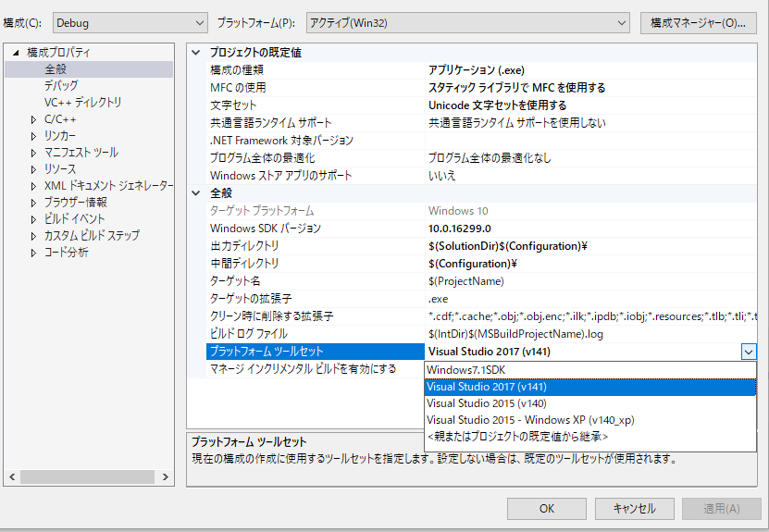Select VC++ ディレクトリ tree item

pos(83,102)
